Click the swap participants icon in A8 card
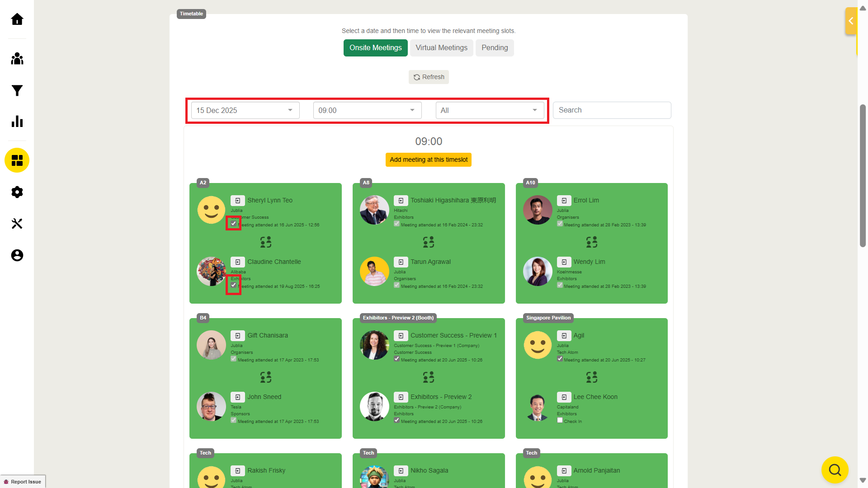 coord(429,242)
